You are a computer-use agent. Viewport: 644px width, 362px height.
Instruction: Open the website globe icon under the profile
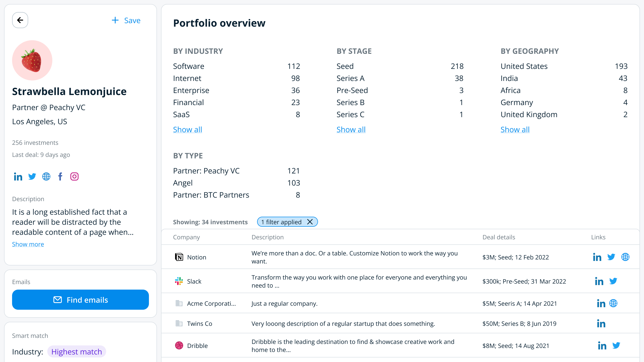(x=46, y=176)
